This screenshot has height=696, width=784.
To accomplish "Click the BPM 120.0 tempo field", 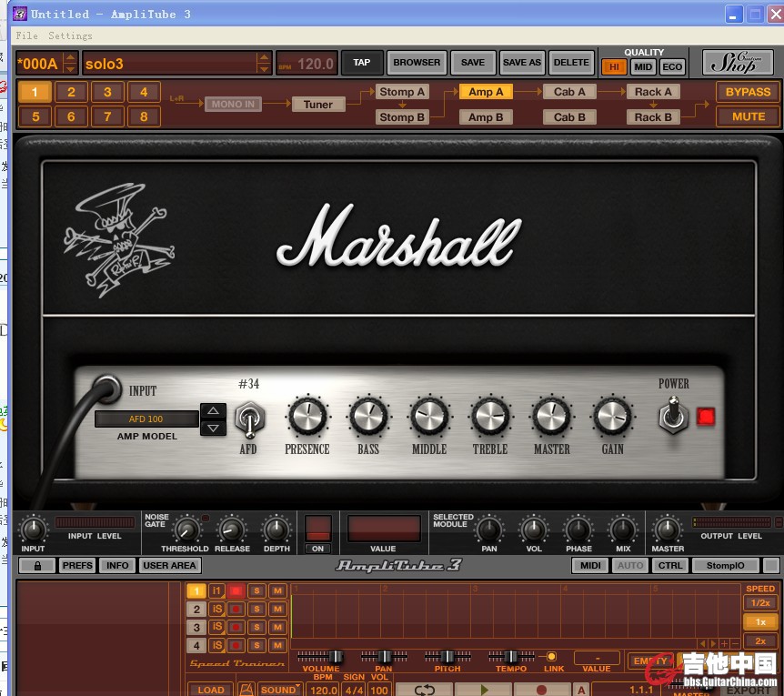I will pos(307,64).
